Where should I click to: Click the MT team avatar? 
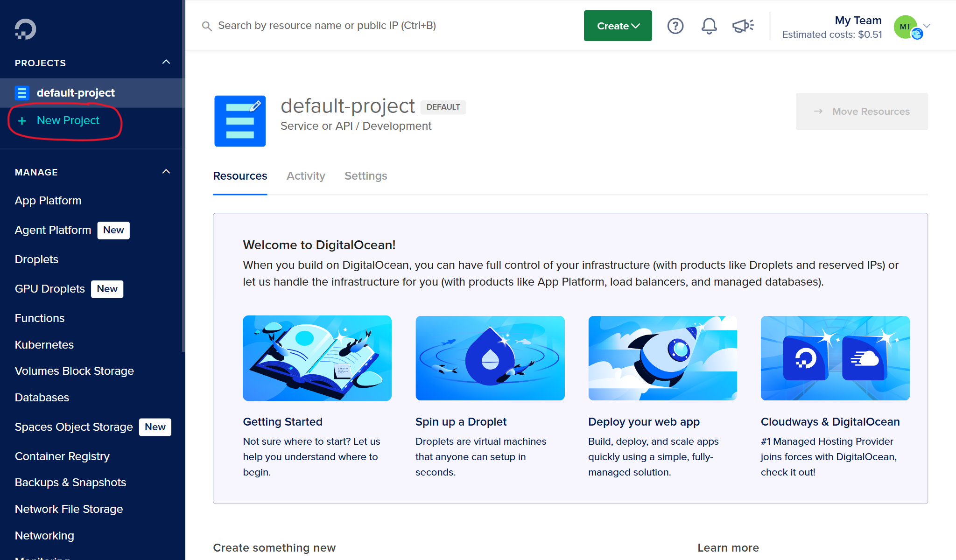click(x=906, y=27)
